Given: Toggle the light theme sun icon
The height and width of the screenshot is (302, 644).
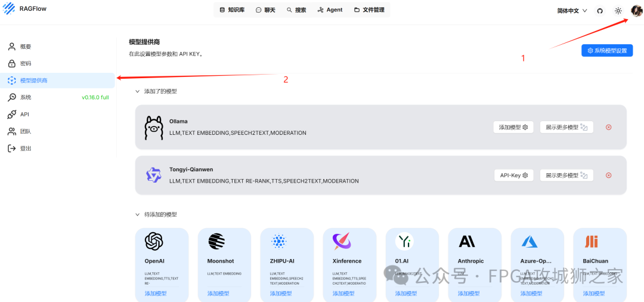Looking at the screenshot, I should tap(618, 11).
